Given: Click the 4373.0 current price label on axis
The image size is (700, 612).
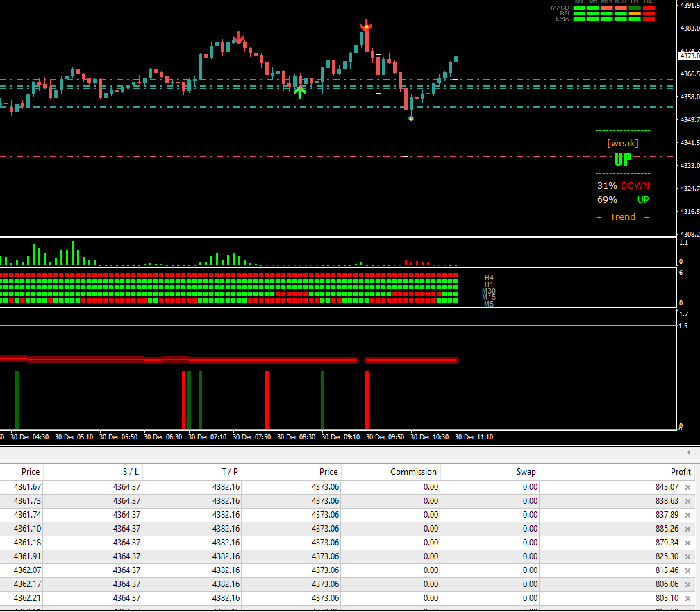Looking at the screenshot, I should (689, 56).
